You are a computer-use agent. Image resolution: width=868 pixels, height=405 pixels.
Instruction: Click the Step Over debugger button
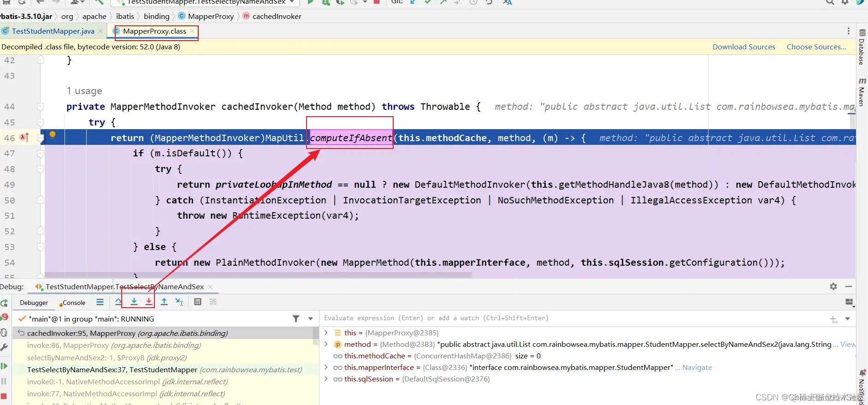click(x=118, y=302)
